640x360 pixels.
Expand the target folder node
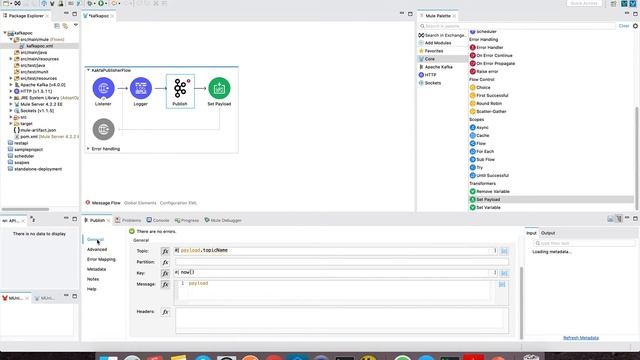tap(11, 124)
